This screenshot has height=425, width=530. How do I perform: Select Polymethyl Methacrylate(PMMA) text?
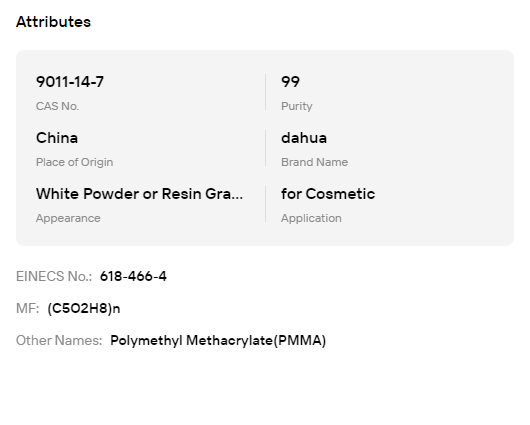pos(218,340)
